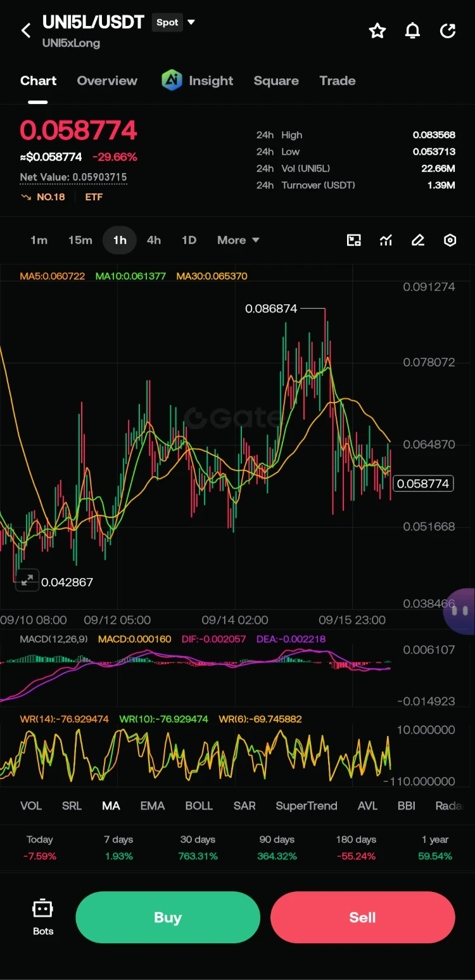The image size is (475, 980).
Task: Tap the MACD(12,26,9) indicator label
Action: coord(53,639)
